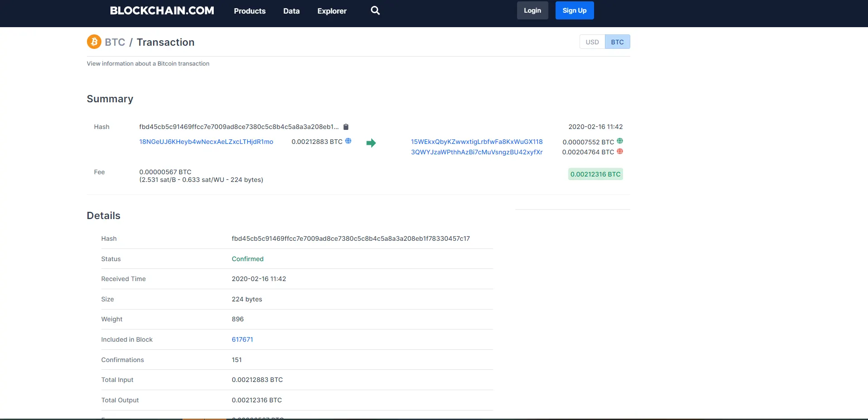Click the search magnifier icon in navbar
Viewport: 868px width, 420px height.
pyautogui.click(x=375, y=10)
